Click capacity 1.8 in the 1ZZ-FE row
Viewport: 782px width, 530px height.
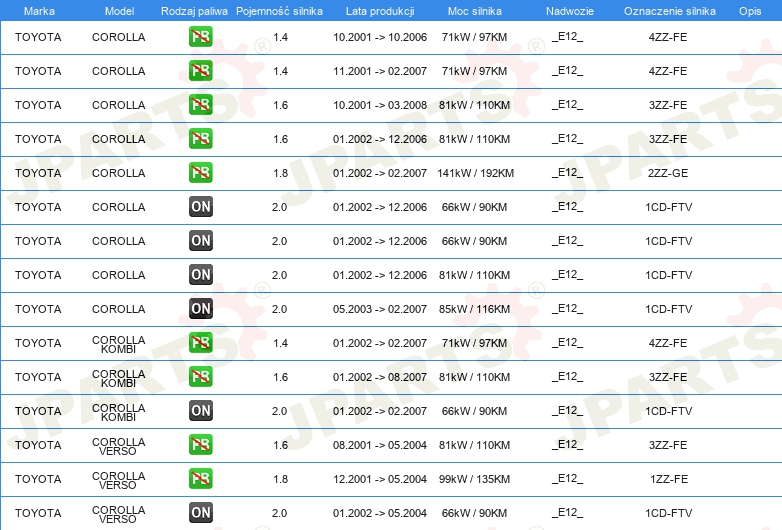point(281,479)
